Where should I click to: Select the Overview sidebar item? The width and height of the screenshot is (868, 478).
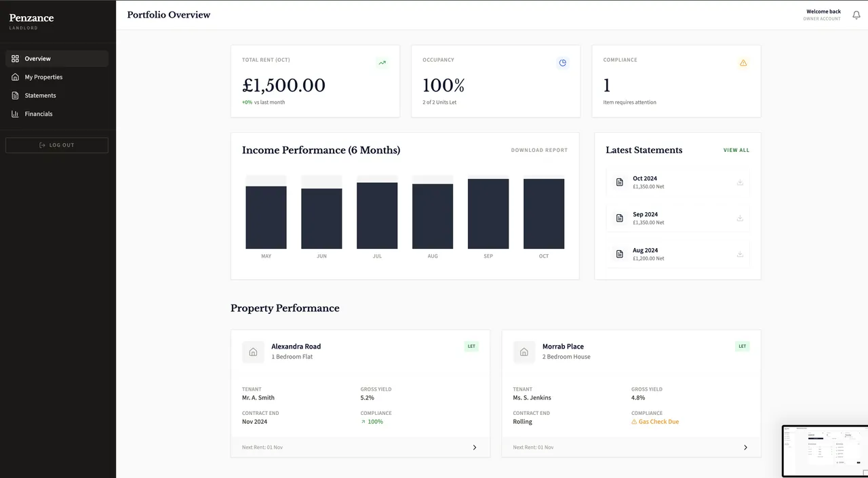click(38, 59)
